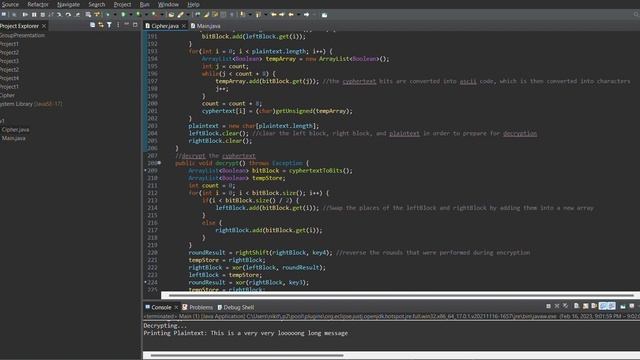Toggle console Scroll Lock
Screen dimensions: 640x360
pos(586,306)
